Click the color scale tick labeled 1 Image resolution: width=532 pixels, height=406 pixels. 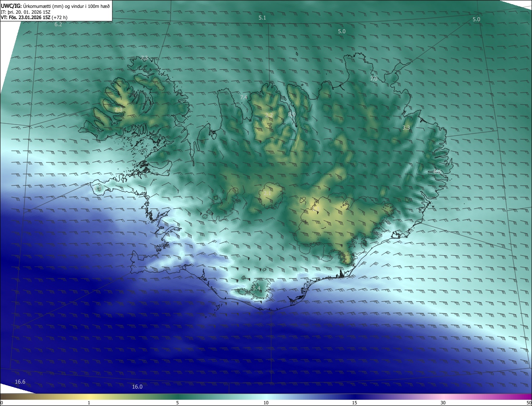[89, 403]
